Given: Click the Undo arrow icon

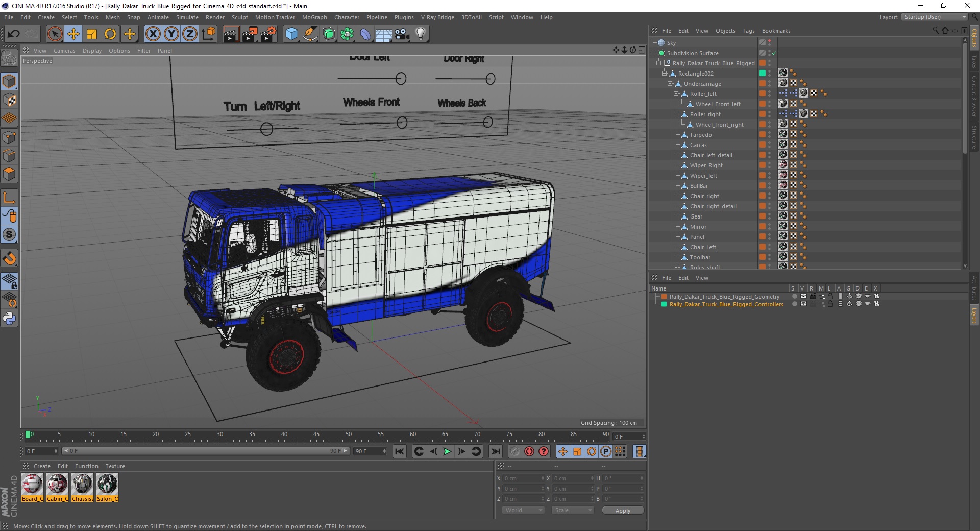Looking at the screenshot, I should pyautogui.click(x=14, y=34).
